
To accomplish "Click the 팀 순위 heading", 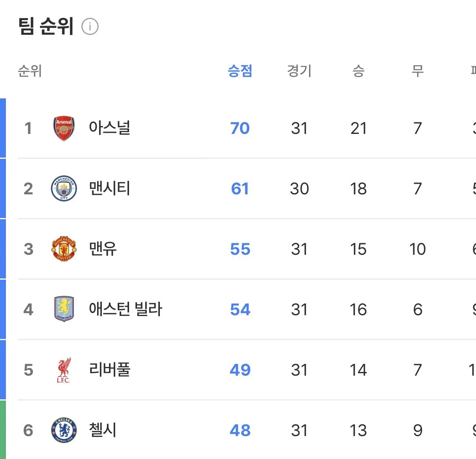I will point(46,26).
